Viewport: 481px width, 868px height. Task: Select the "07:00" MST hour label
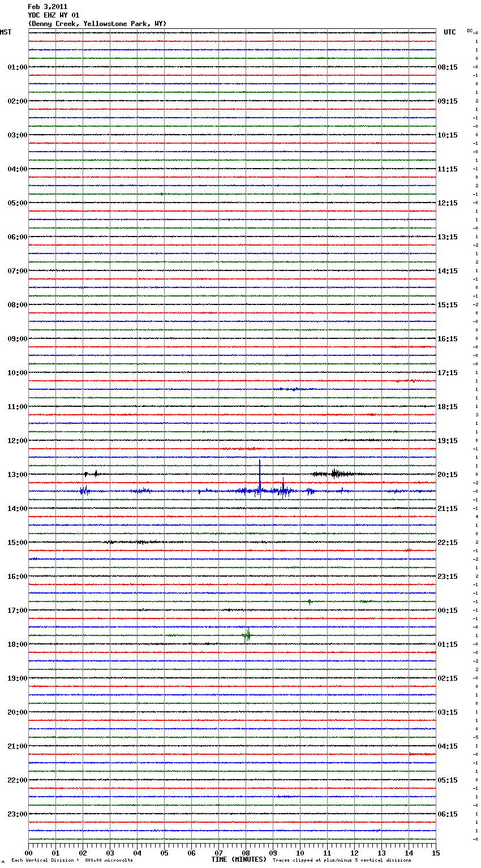pyautogui.click(x=18, y=271)
